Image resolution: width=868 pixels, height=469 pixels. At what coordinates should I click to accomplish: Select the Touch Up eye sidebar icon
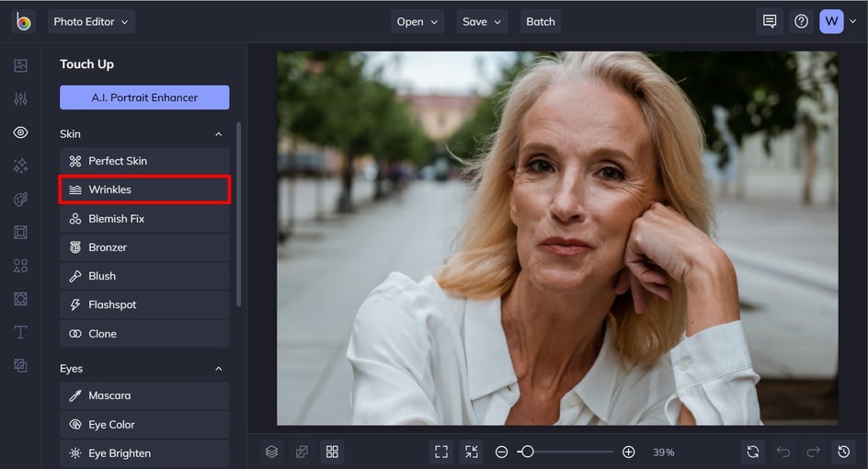(20, 132)
